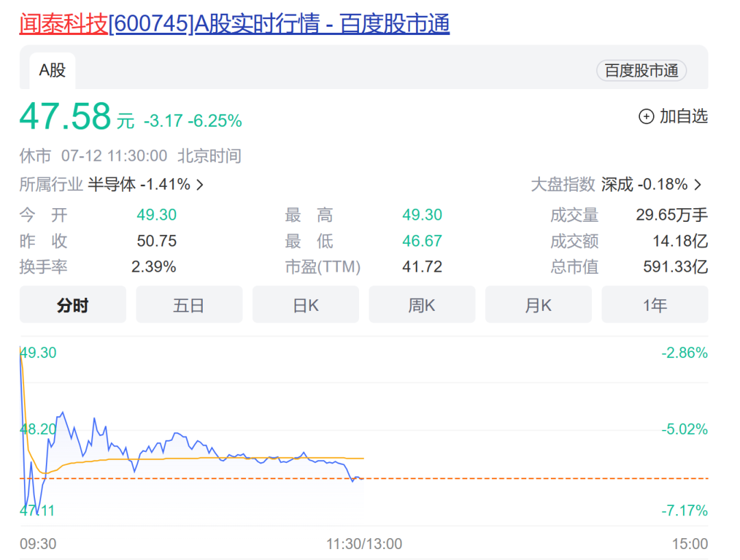Click the chart percentage label -7.17%
740x560 pixels.
(684, 511)
